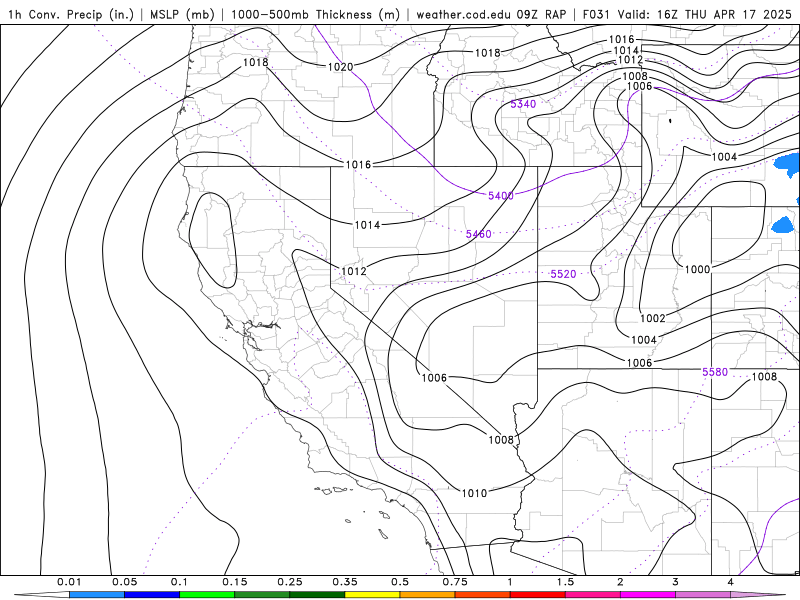
Task: Click the red 1 inch legend swatch
Action: pos(538,595)
